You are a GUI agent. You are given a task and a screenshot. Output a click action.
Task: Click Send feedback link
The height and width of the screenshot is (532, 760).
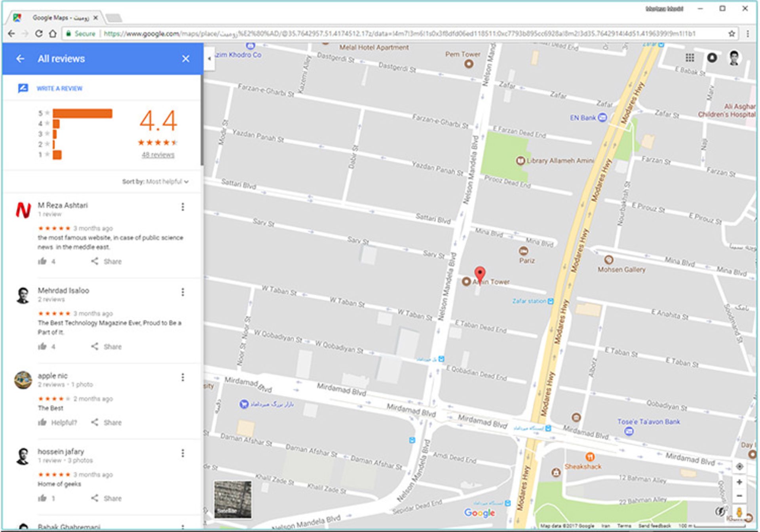pos(654,526)
